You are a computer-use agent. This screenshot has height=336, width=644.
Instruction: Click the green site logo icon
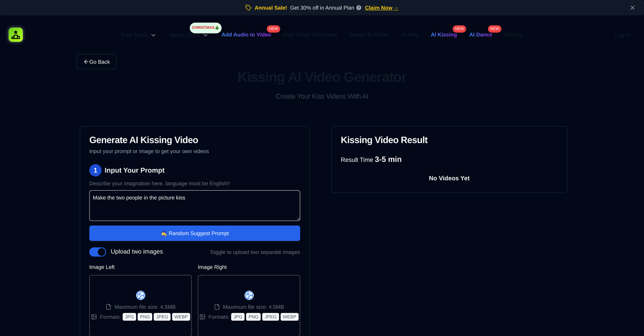click(x=16, y=35)
